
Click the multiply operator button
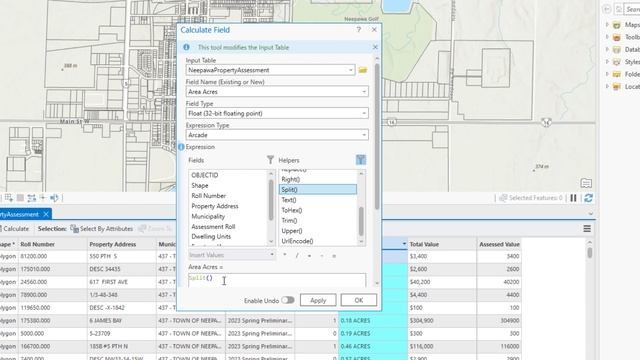(284, 256)
